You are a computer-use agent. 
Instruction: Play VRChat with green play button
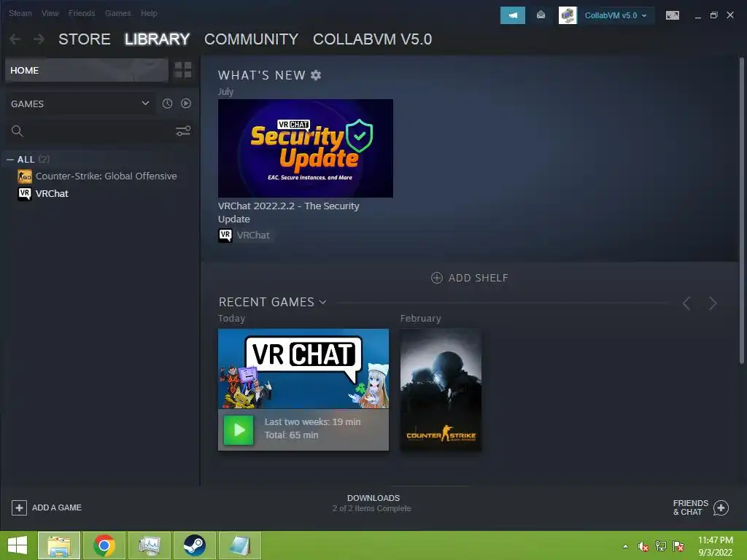tap(239, 430)
